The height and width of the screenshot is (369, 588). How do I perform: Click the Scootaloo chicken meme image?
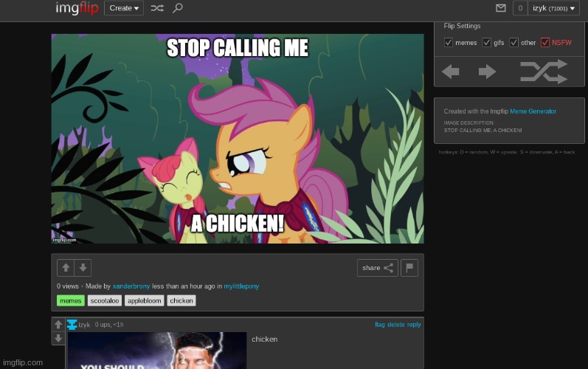click(238, 139)
